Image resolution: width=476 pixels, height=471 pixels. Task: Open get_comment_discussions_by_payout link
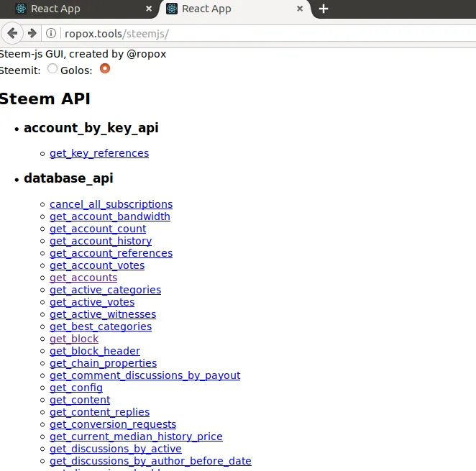click(x=145, y=375)
